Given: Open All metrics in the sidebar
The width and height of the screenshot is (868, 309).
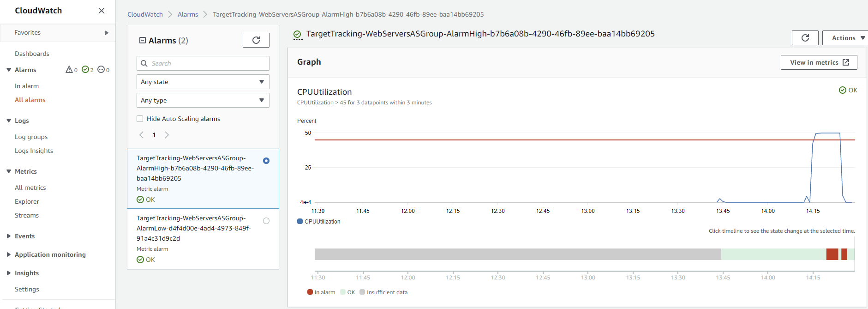Looking at the screenshot, I should (x=30, y=188).
